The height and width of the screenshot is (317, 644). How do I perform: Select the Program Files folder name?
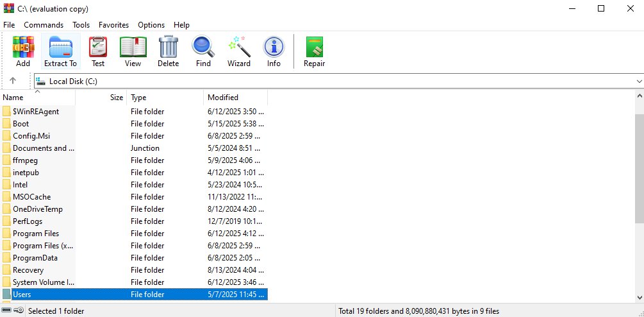(36, 234)
